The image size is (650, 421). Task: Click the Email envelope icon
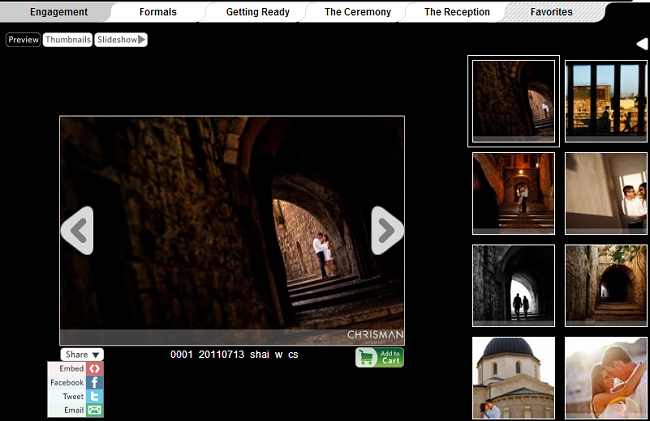click(x=95, y=411)
